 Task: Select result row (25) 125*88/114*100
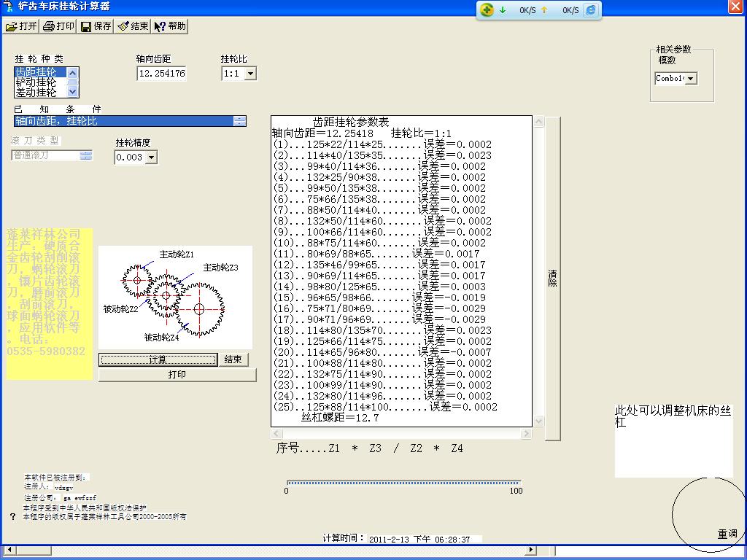pyautogui.click(x=385, y=407)
